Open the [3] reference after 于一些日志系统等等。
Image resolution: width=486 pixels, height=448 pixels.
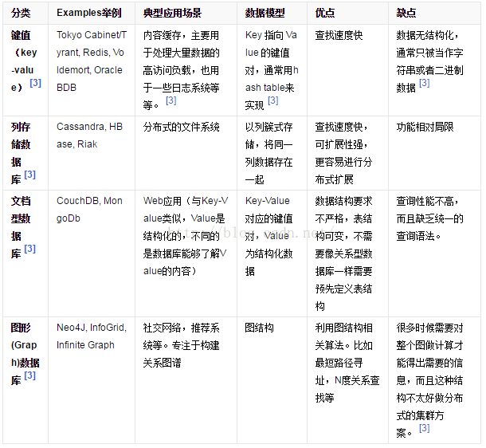(171, 100)
